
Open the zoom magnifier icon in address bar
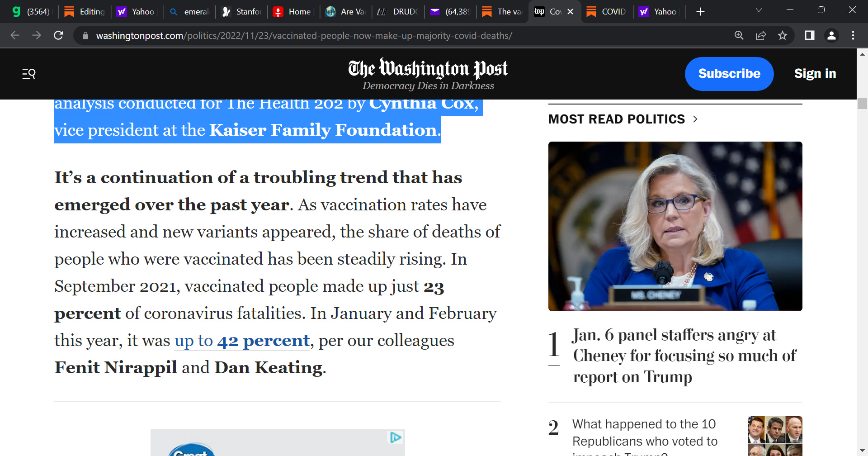739,35
